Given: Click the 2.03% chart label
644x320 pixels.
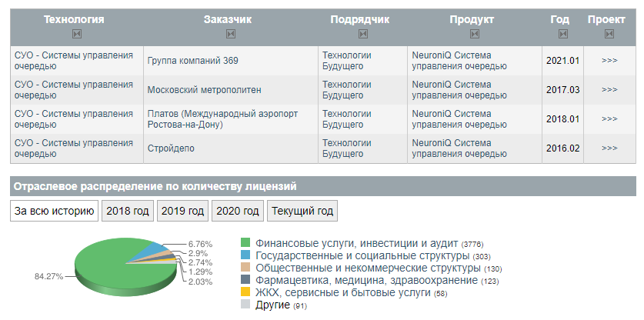Looking at the screenshot, I should [200, 282].
